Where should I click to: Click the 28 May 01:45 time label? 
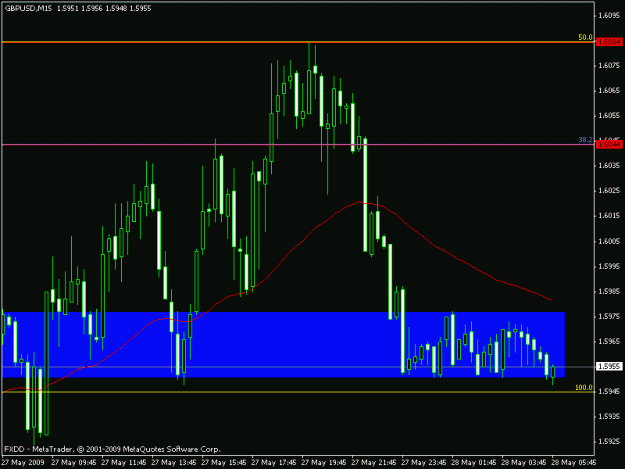474,462
